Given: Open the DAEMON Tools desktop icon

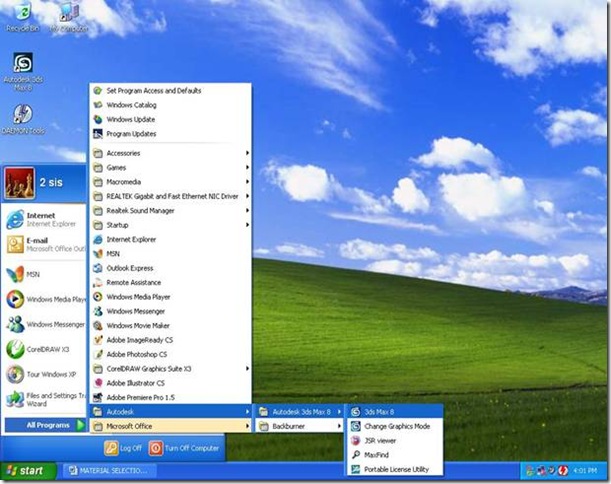Looking at the screenshot, I should pos(23,119).
